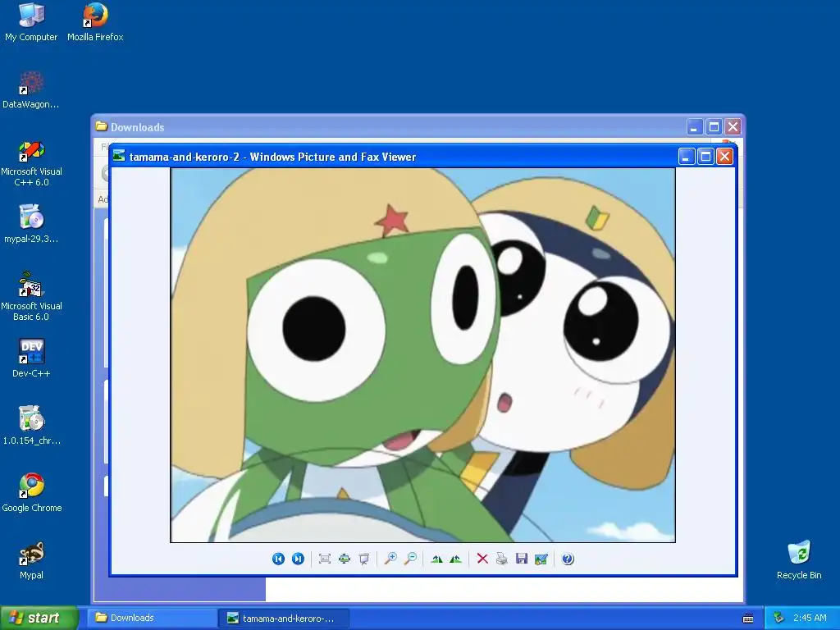The image size is (840, 630).
Task: Zoom in on the picture
Action: (390, 559)
